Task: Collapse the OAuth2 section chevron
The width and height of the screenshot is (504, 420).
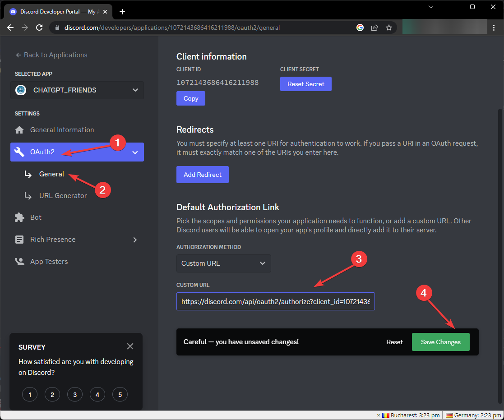Action: coord(135,152)
